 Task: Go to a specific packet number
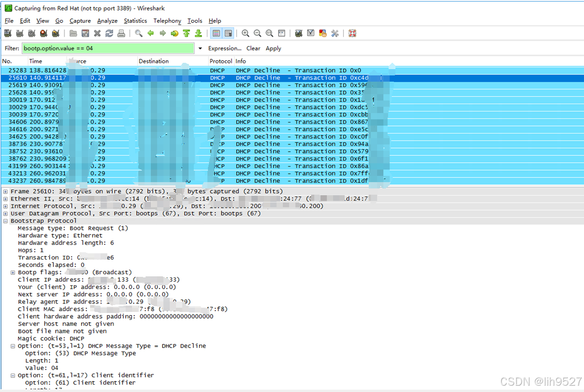coord(174,33)
